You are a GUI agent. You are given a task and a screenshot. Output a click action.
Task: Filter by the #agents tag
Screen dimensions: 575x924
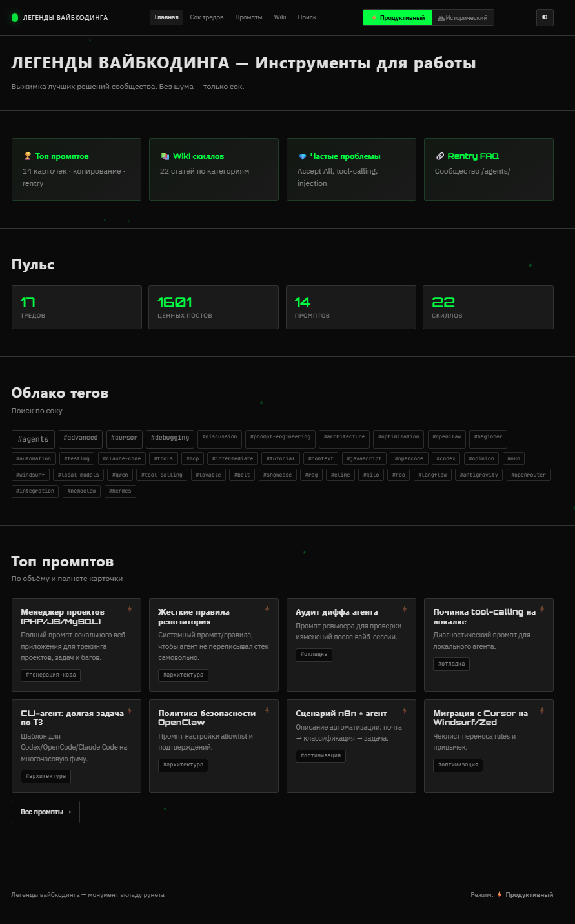pyautogui.click(x=33, y=439)
